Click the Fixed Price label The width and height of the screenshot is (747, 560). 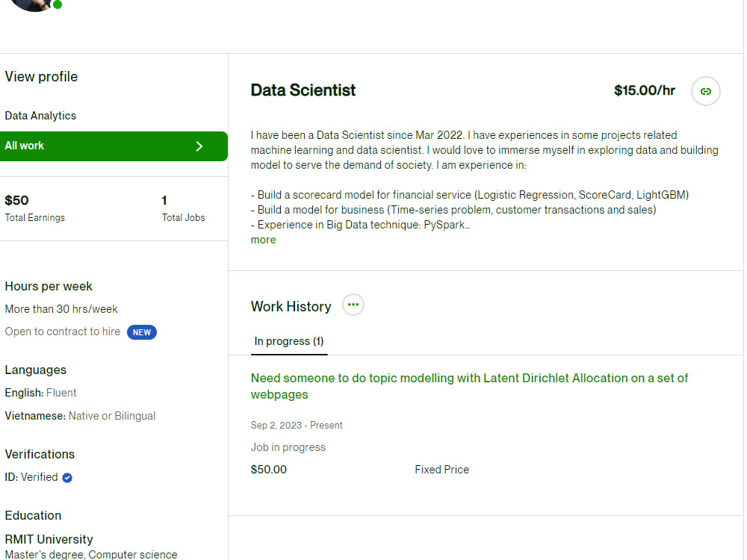441,470
